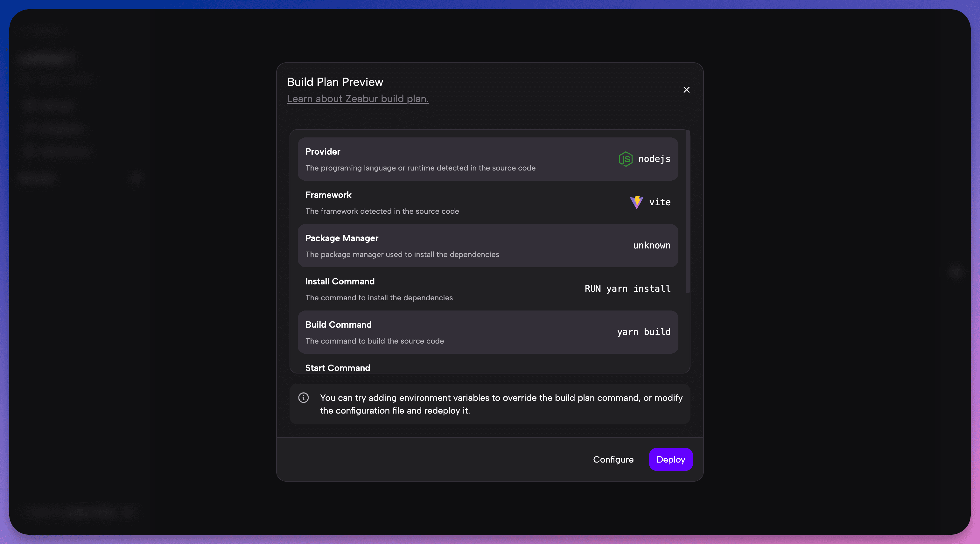Image resolution: width=980 pixels, height=544 pixels.
Task: Click the Install Command row heading
Action: click(339, 281)
